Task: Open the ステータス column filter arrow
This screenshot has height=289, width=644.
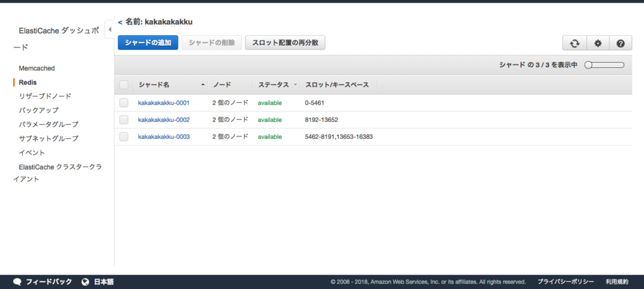Action: click(295, 85)
